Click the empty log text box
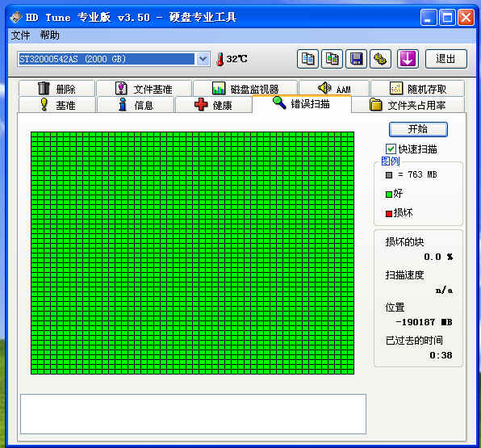Viewport: 481px width, 448px height. coord(193,414)
